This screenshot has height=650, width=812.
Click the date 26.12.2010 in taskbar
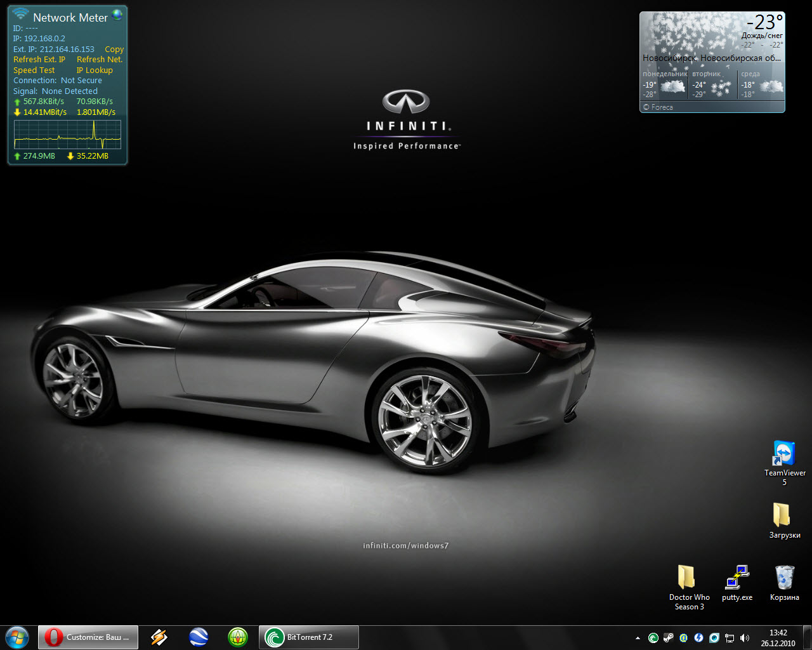click(x=778, y=643)
